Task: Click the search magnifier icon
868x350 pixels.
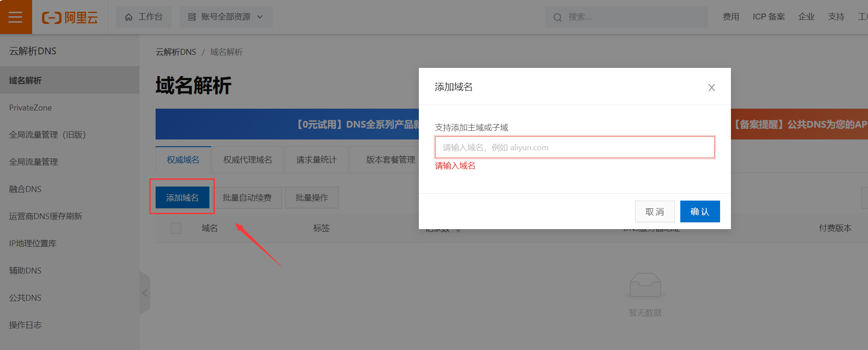Action: pyautogui.click(x=557, y=18)
